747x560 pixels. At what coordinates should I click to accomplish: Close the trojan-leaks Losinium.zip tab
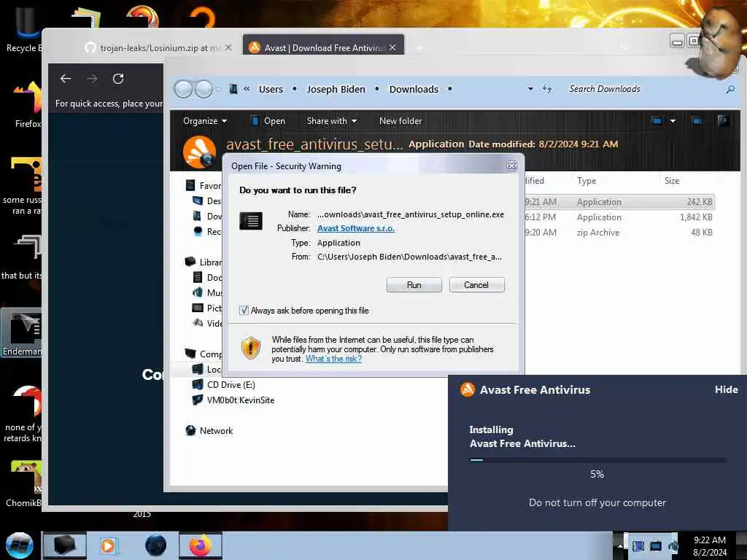click(x=228, y=47)
